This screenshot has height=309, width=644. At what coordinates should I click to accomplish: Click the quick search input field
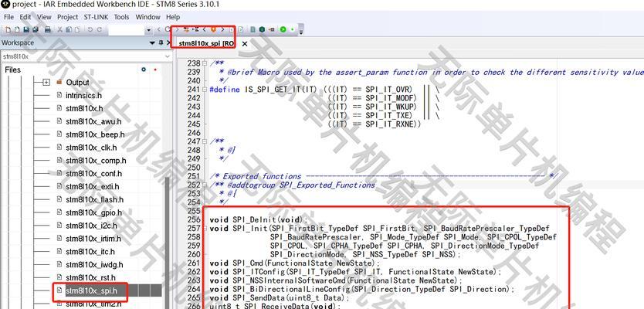click(x=127, y=30)
